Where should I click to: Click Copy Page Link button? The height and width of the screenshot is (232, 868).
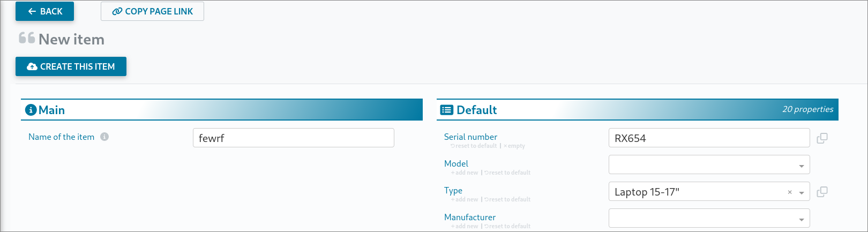(152, 11)
